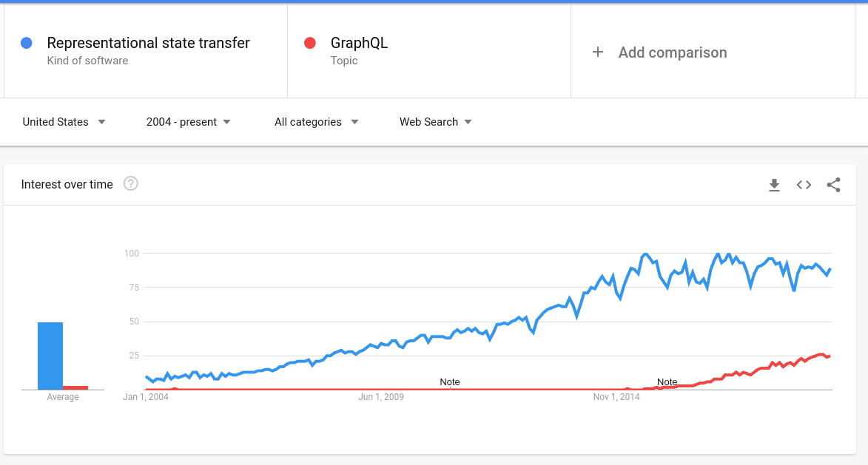Click the plus icon next to Add comparison
868x465 pixels.
coord(597,52)
